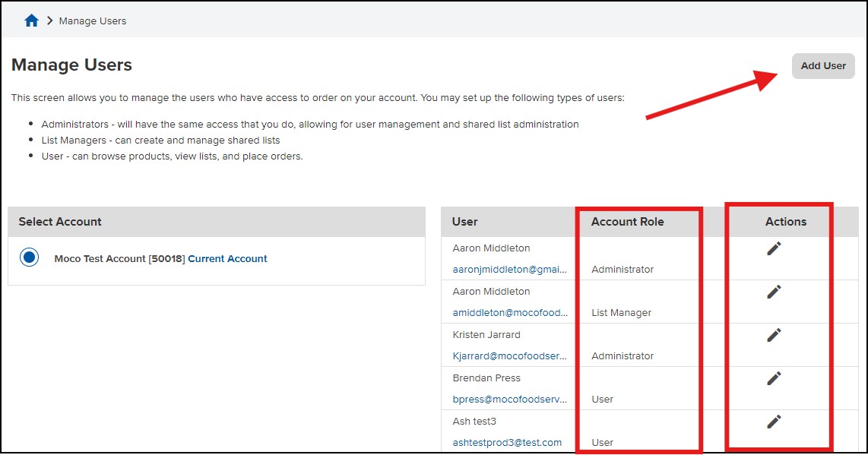Click the Account Role column header
The width and height of the screenshot is (868, 455).
tap(628, 222)
